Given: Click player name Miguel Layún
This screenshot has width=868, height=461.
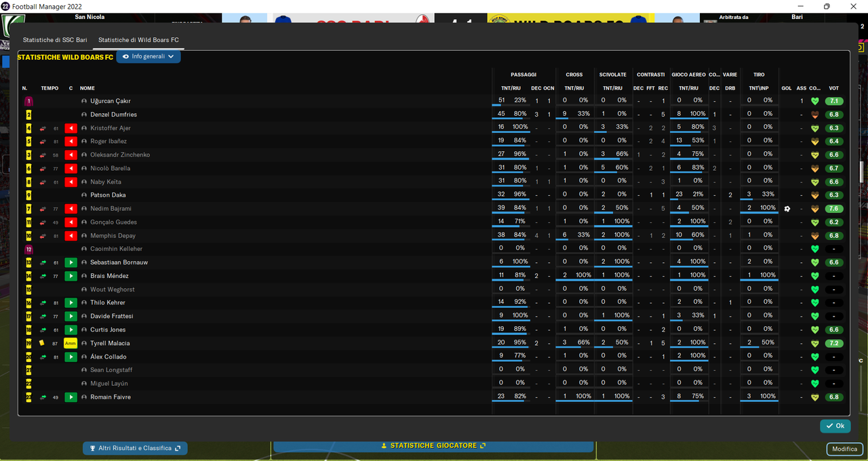Looking at the screenshot, I should (x=109, y=384).
